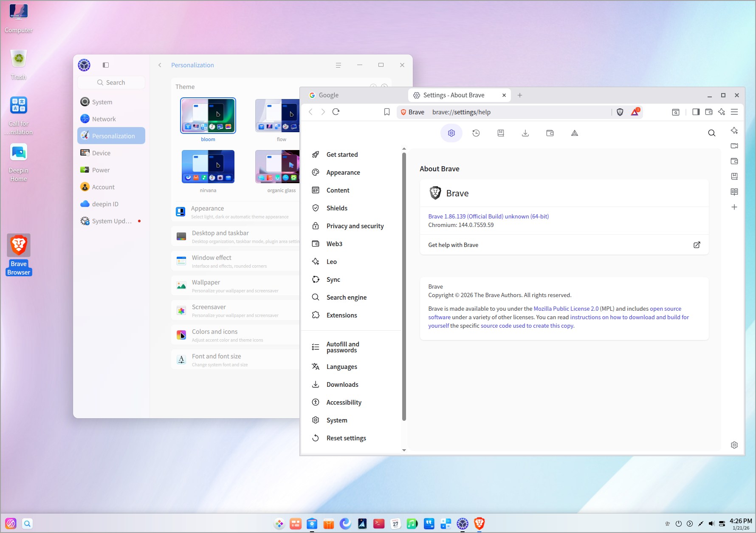Image resolution: width=756 pixels, height=533 pixels.
Task: Open the History icon in settings toolbar
Action: point(476,133)
